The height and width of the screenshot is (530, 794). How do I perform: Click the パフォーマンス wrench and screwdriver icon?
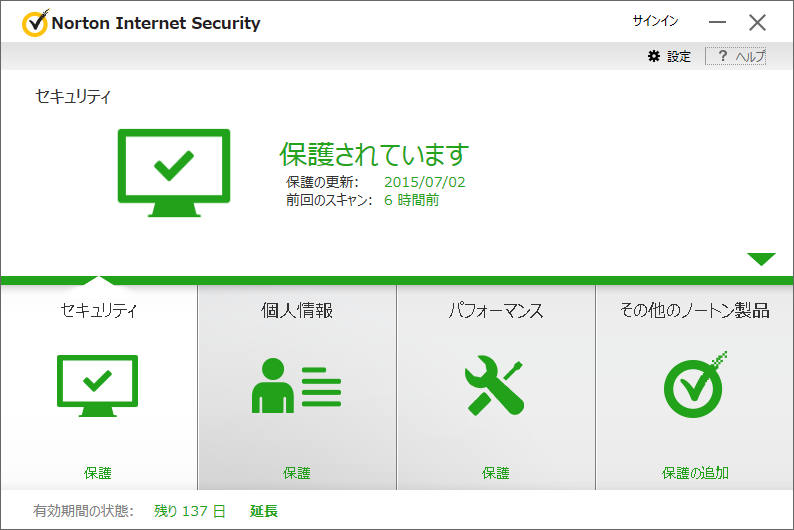[x=495, y=385]
